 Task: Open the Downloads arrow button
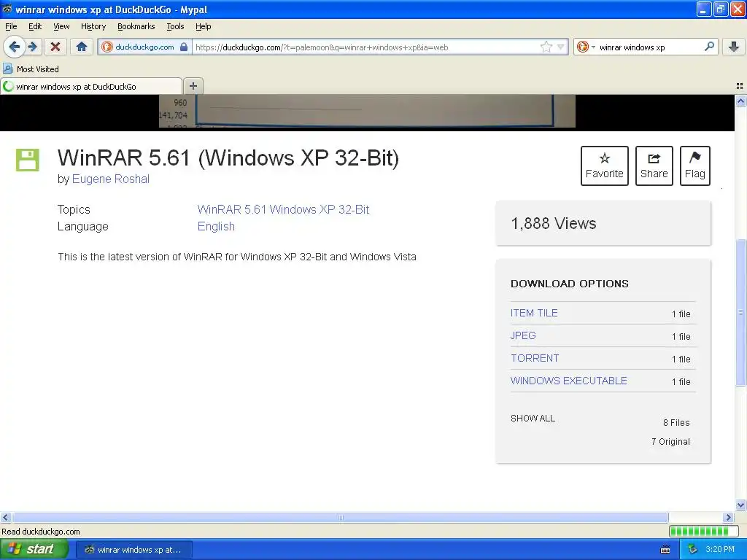pyautogui.click(x=734, y=47)
